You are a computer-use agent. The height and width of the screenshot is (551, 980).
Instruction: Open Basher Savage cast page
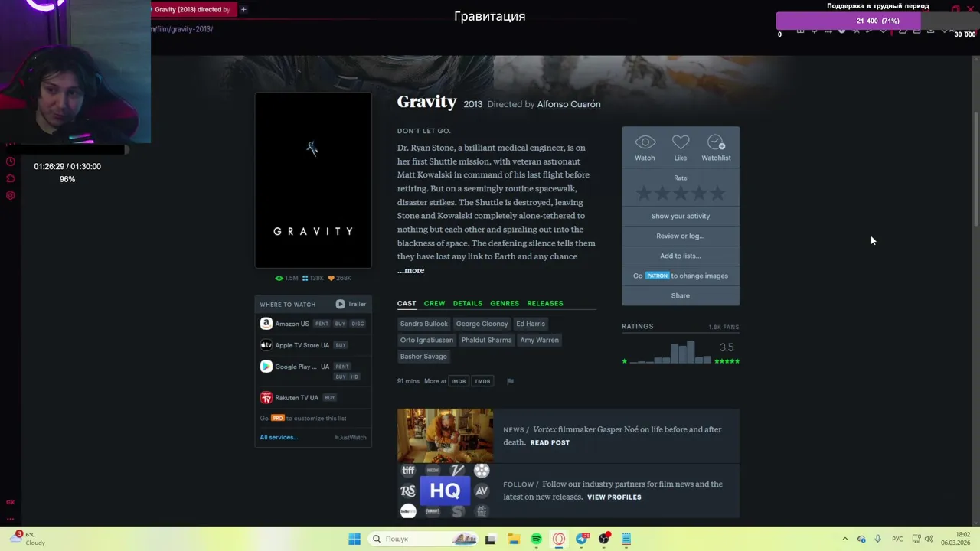pos(423,356)
